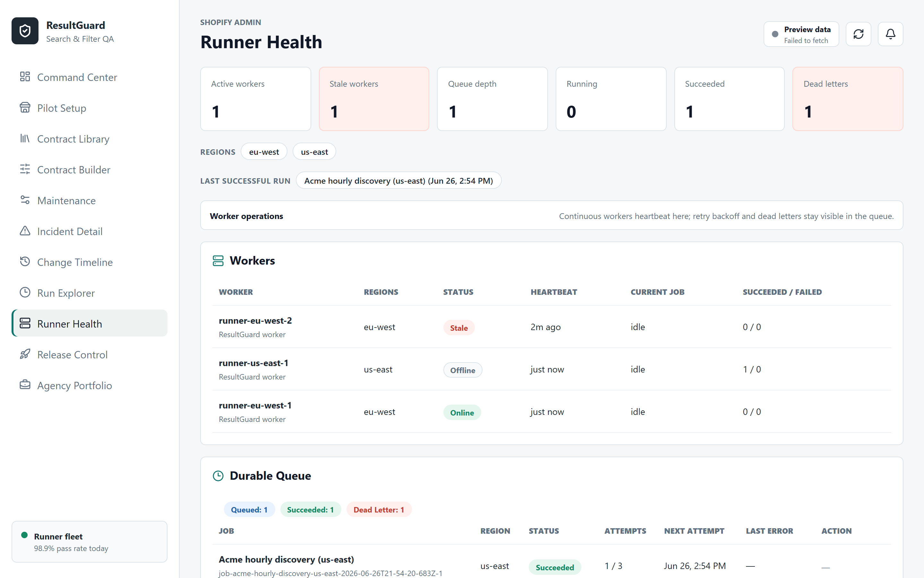
Task: Click the 2m ago heartbeat value
Action: coord(546,327)
